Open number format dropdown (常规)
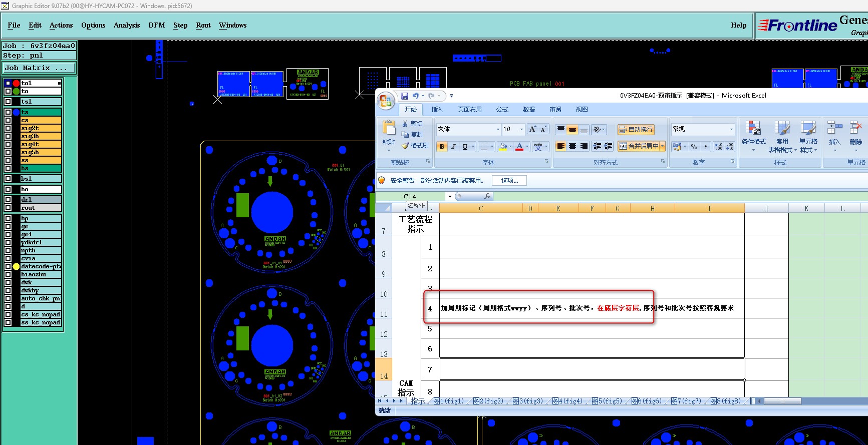The height and width of the screenshot is (445, 868). (731, 129)
